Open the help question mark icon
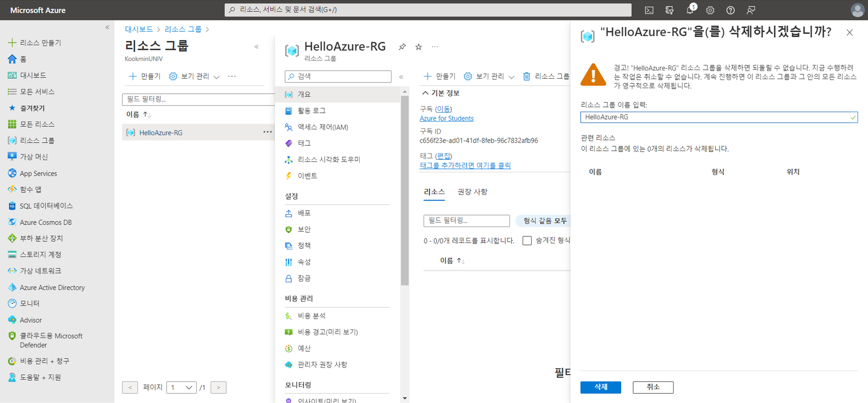The image size is (868, 403). tap(730, 10)
